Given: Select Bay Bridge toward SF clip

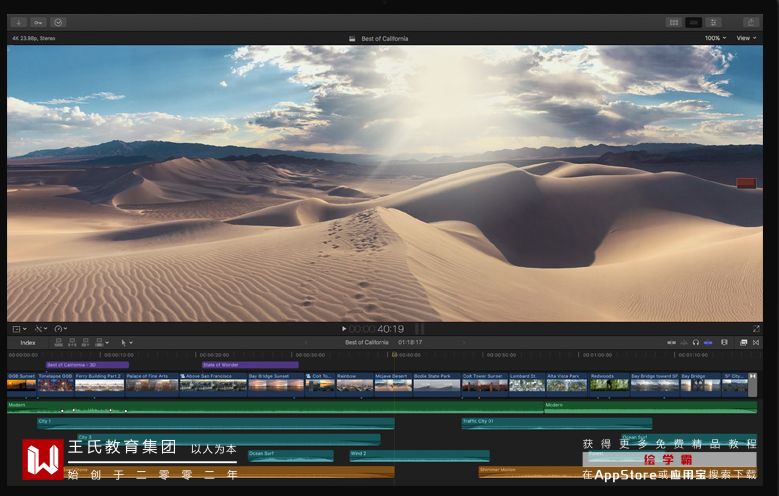Looking at the screenshot, I should coord(654,383).
